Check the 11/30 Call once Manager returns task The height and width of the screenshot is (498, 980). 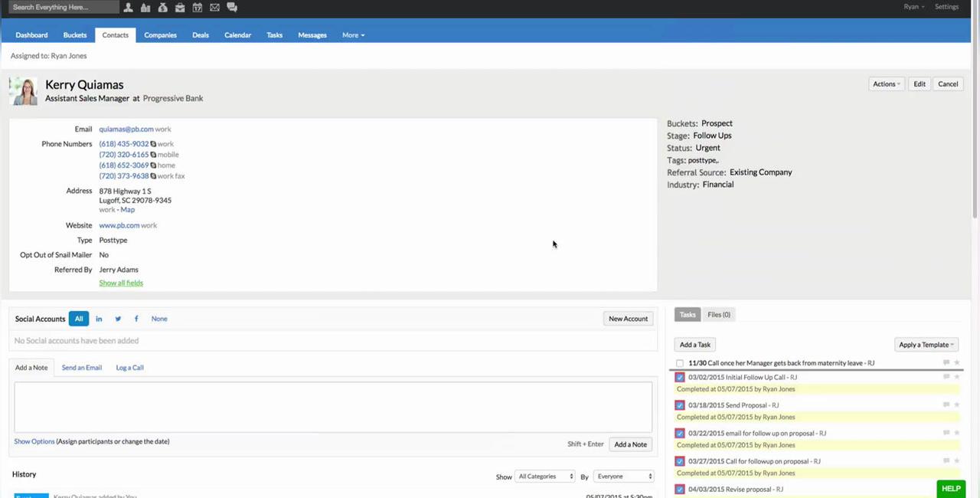(x=680, y=363)
